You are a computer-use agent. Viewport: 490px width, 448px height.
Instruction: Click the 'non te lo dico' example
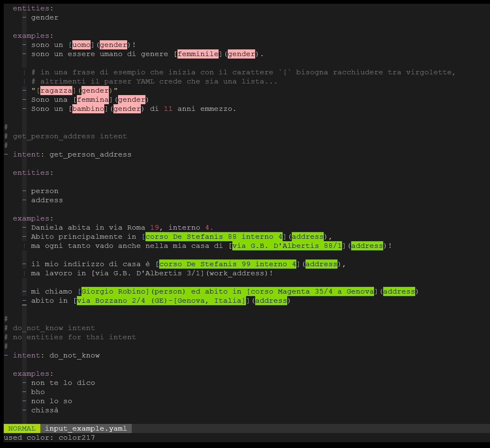coord(63,383)
